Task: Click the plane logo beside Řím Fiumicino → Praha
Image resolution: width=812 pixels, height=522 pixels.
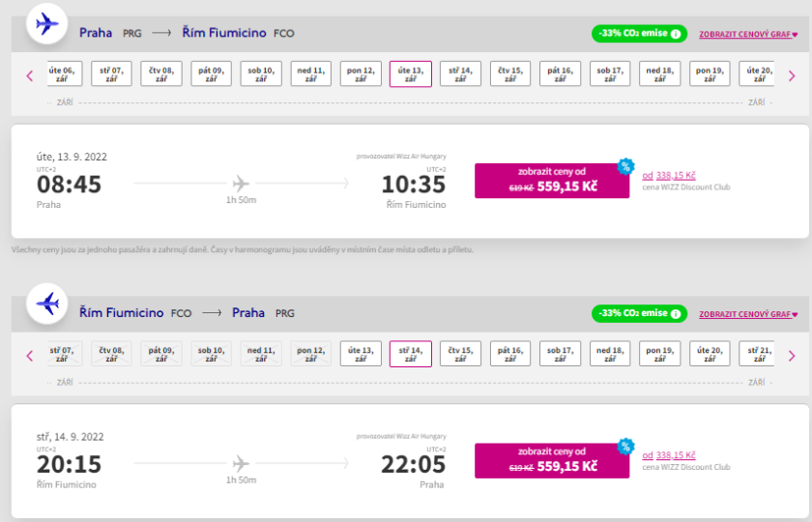Action: tap(45, 304)
